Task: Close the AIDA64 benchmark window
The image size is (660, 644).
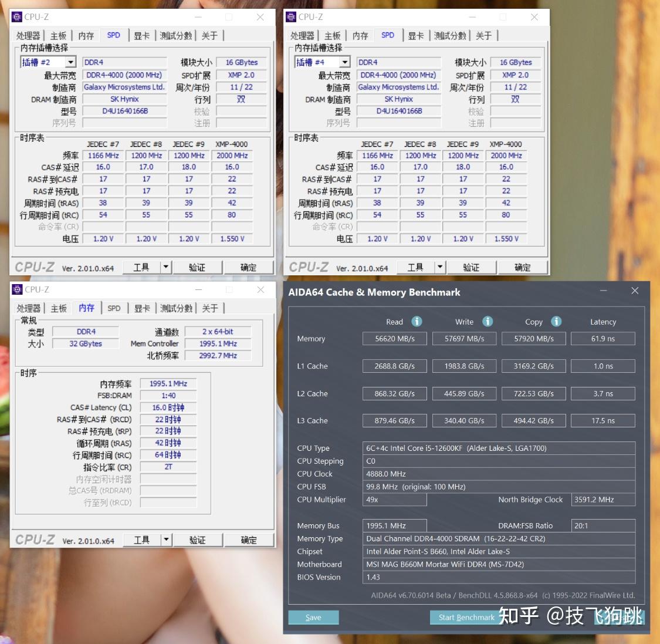Action: click(635, 291)
